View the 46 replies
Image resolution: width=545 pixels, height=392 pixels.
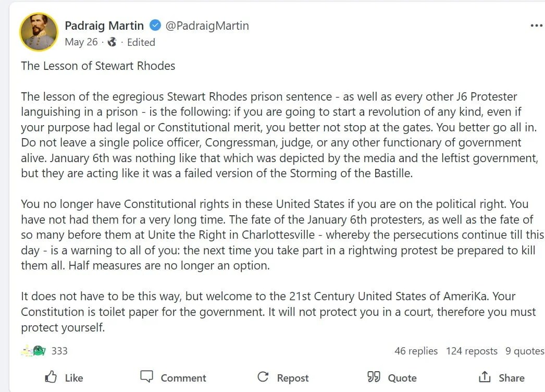tap(416, 351)
